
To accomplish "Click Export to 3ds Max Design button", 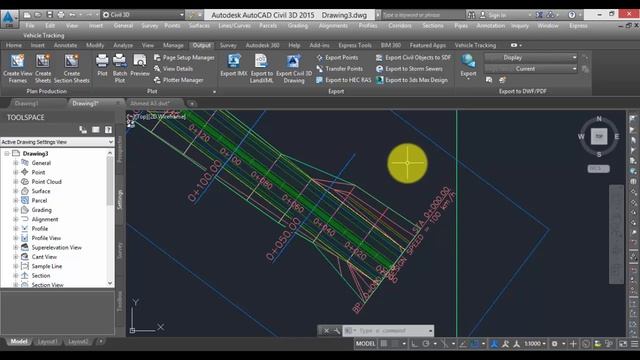I will tap(412, 80).
